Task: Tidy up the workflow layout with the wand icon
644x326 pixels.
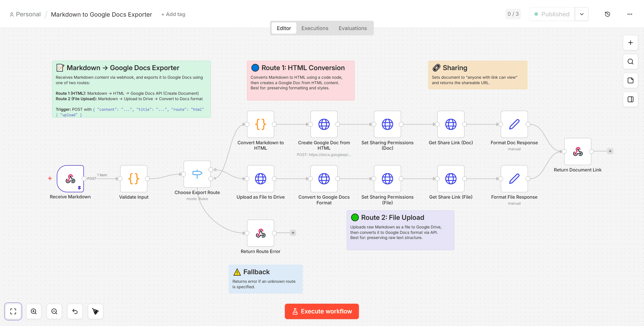Action: pyautogui.click(x=96, y=311)
